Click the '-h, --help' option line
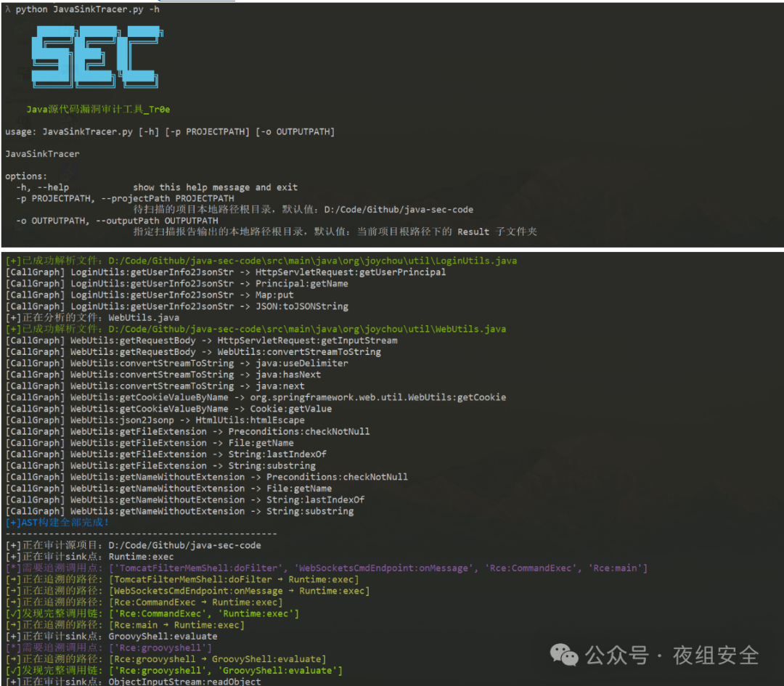 [157, 187]
